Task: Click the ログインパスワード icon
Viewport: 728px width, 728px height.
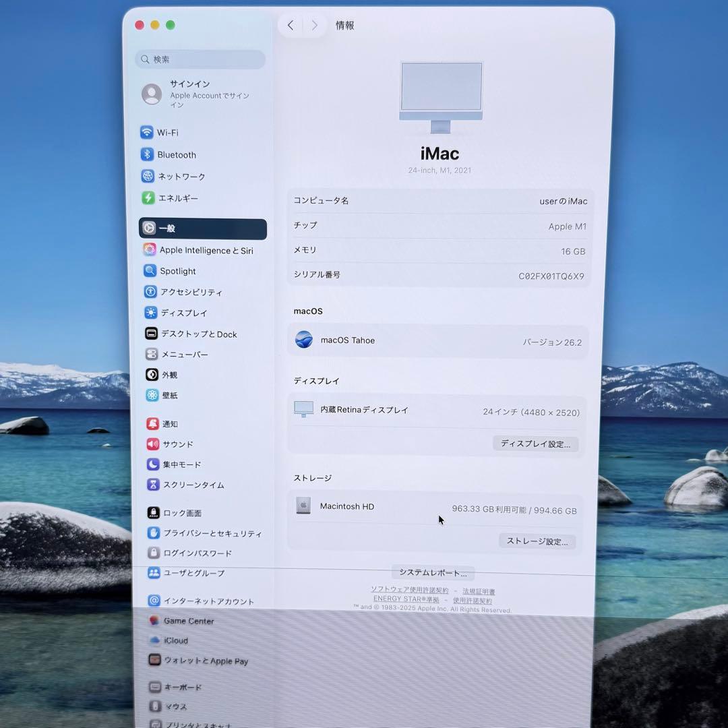Action: (154, 553)
